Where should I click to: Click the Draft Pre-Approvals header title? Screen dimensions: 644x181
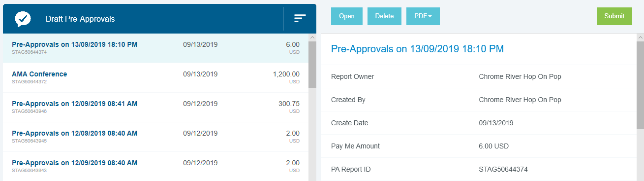tap(80, 19)
